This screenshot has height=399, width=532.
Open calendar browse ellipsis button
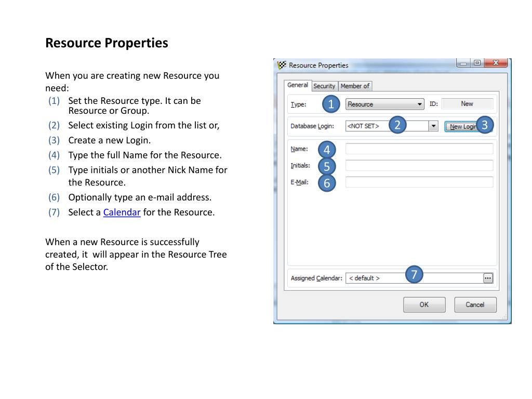(x=488, y=278)
